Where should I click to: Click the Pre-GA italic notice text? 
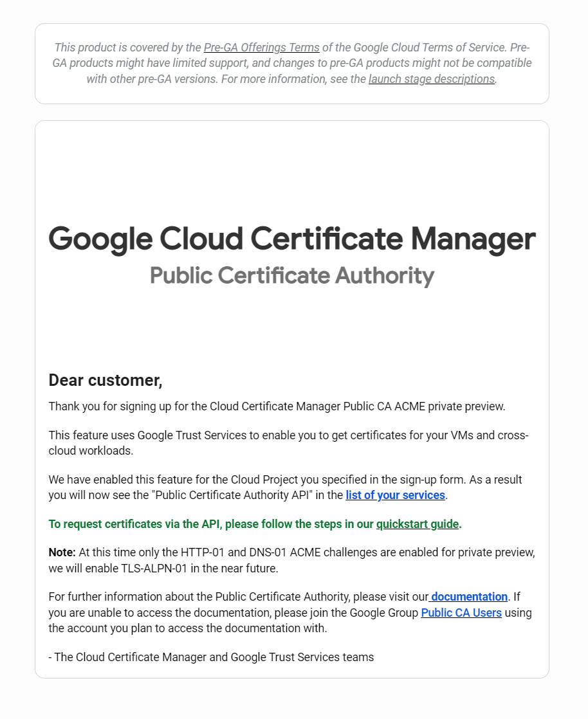click(291, 63)
